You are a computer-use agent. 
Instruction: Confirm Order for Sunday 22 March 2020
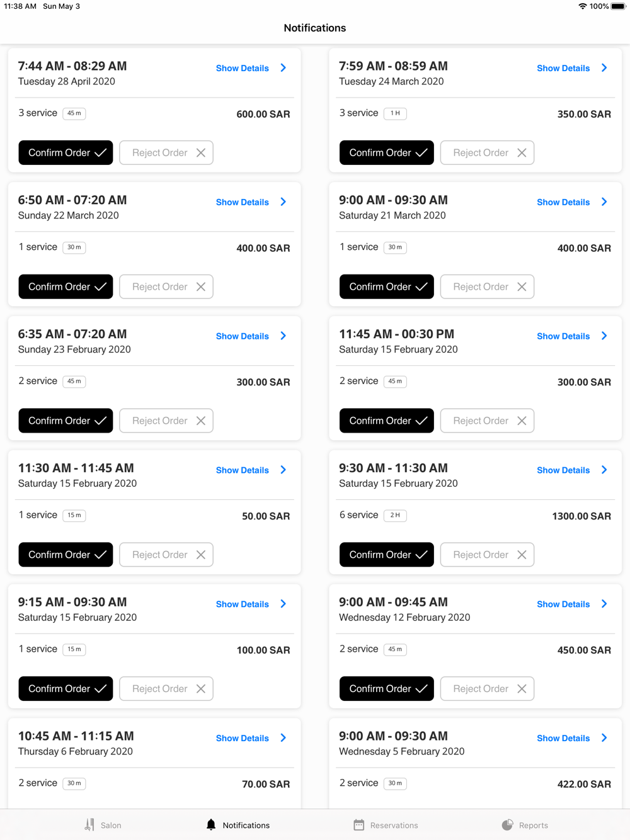(x=66, y=287)
